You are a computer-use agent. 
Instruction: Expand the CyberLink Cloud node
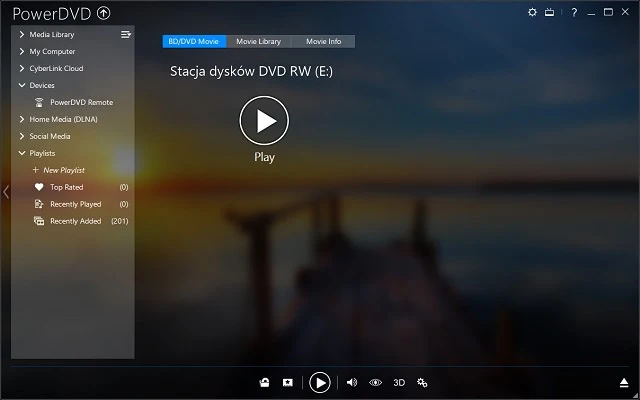[x=22, y=69]
